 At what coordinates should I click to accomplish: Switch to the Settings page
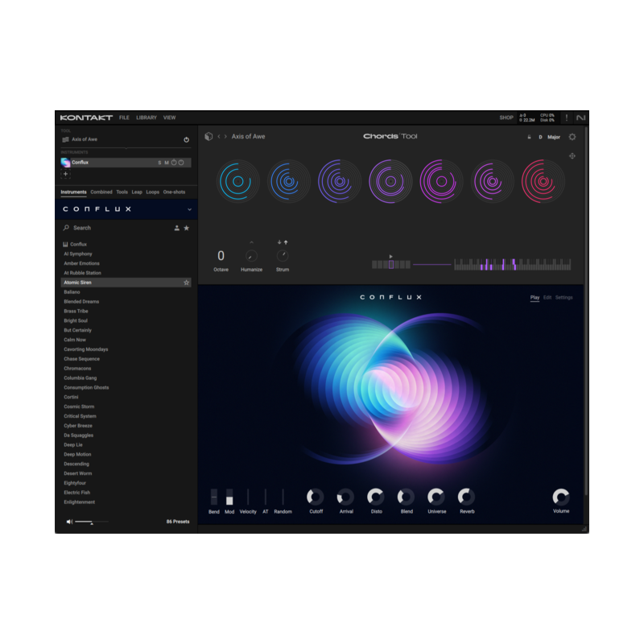click(x=564, y=297)
